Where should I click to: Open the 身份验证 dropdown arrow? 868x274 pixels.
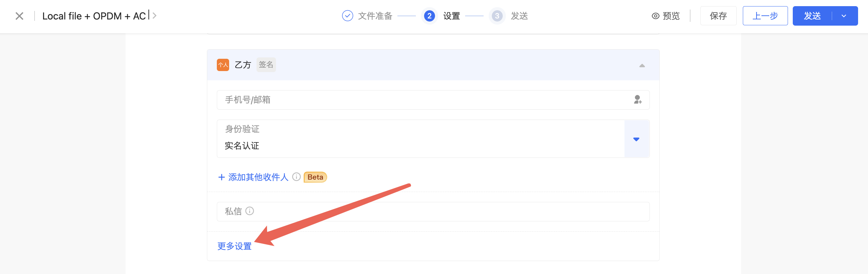[636, 139]
